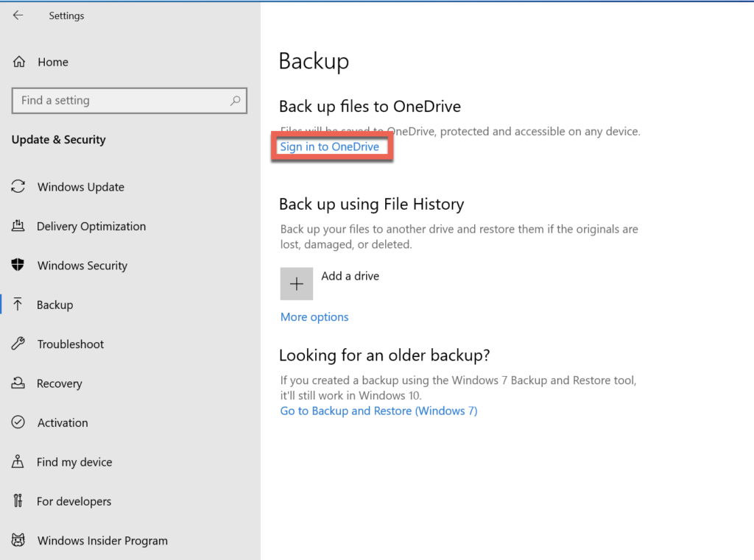Image resolution: width=754 pixels, height=560 pixels.
Task: Click the For developers tools icon
Action: tap(18, 501)
